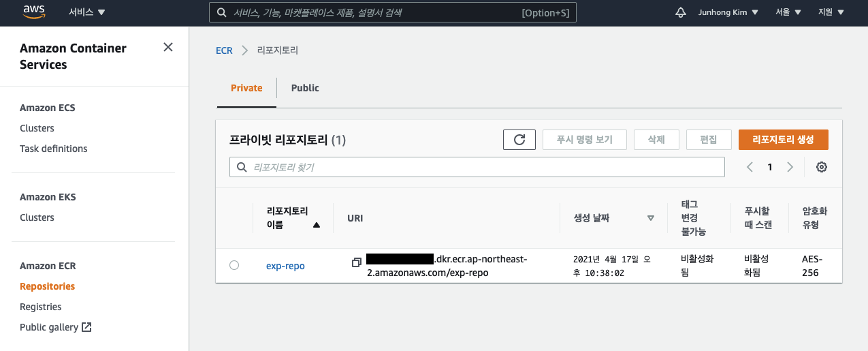Go to previous page of repositories
The height and width of the screenshot is (351, 868).
pos(750,167)
